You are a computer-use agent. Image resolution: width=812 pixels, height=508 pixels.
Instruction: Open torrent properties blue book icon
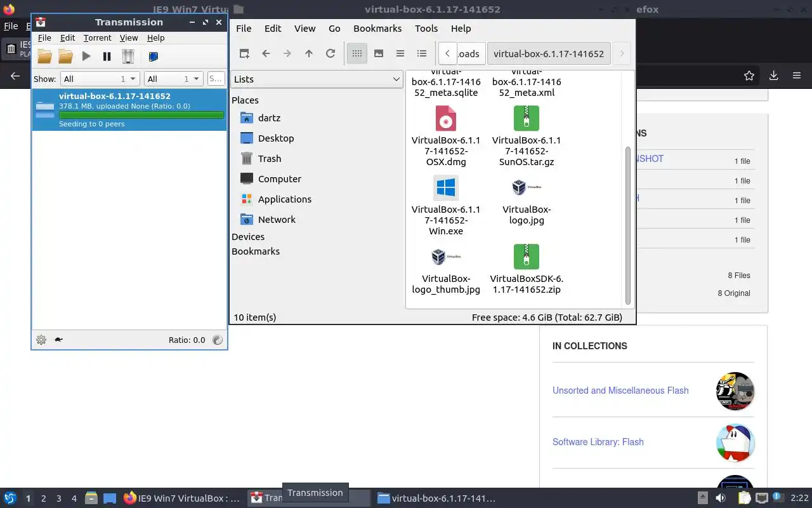click(153, 57)
